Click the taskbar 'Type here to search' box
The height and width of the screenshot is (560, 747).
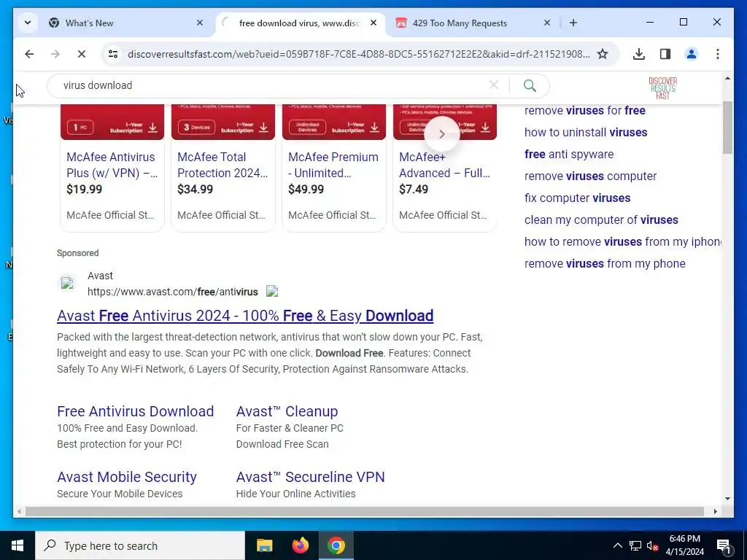point(140,545)
